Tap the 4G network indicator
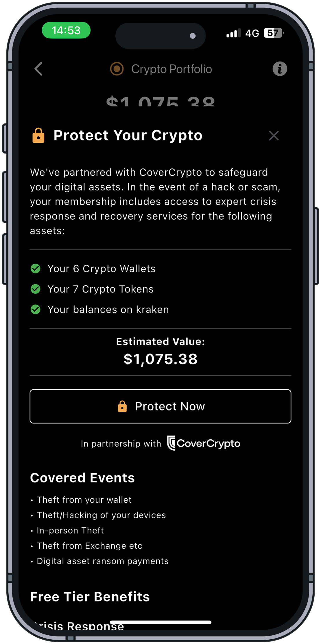Viewport: 321px width, 644px height. (251, 33)
